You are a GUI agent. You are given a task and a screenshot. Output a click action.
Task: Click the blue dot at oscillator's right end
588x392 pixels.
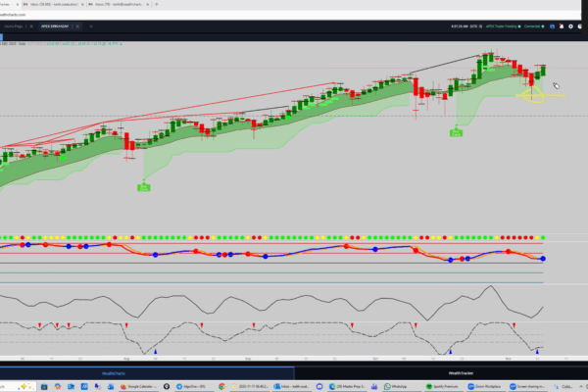(x=543, y=258)
